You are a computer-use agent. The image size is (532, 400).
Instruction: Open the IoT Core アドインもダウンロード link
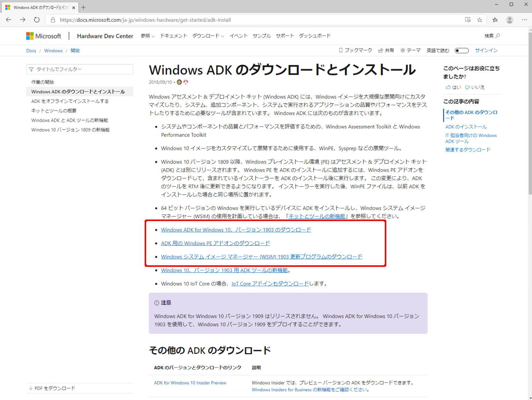click(270, 284)
